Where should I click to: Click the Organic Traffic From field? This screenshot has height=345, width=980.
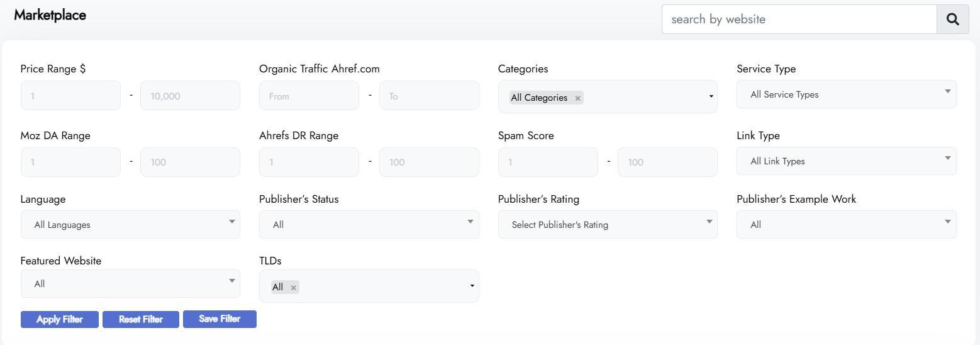click(x=309, y=96)
